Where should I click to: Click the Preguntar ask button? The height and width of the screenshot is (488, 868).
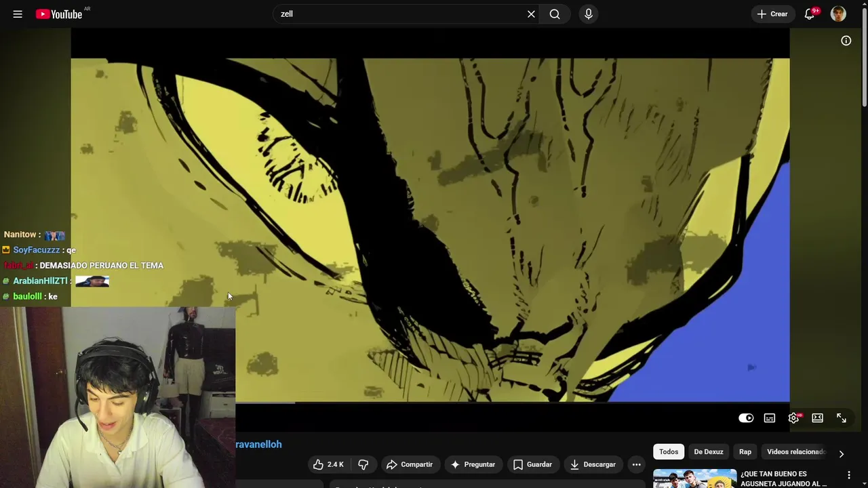coord(473,464)
